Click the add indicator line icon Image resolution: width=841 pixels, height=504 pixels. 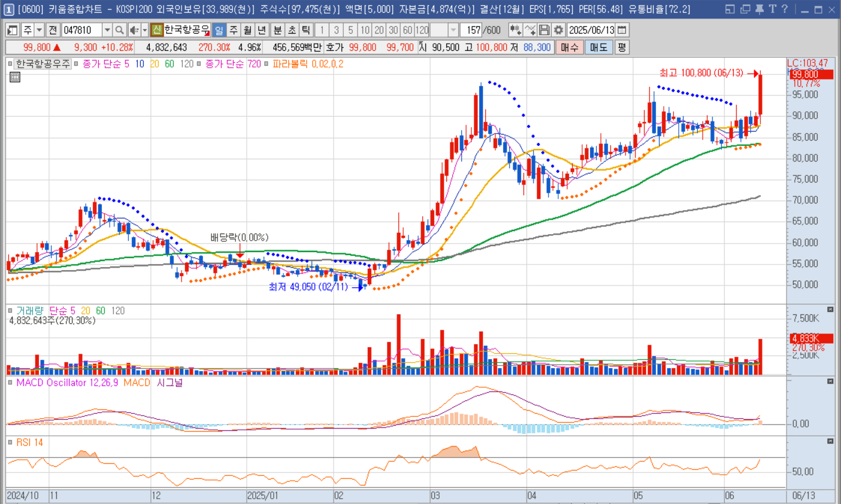(x=530, y=30)
